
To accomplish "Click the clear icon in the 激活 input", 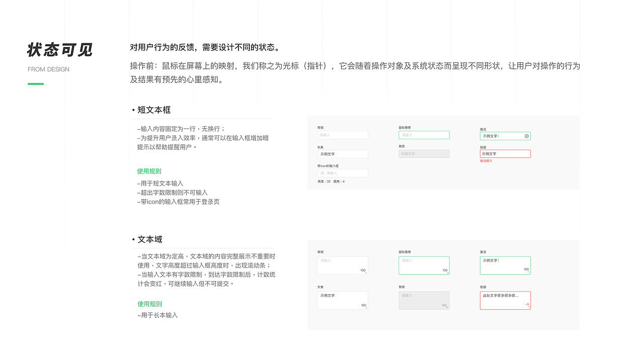I will (x=527, y=136).
